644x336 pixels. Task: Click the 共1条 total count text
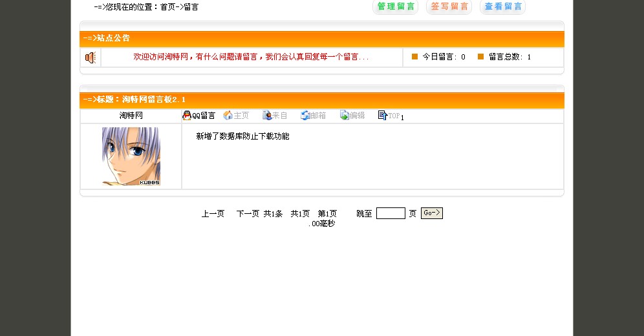tap(273, 214)
